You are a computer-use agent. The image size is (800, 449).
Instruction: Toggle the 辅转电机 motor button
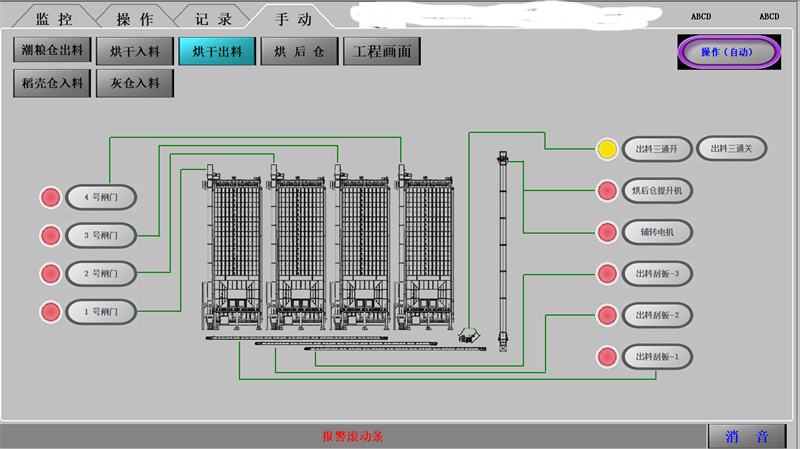point(657,232)
